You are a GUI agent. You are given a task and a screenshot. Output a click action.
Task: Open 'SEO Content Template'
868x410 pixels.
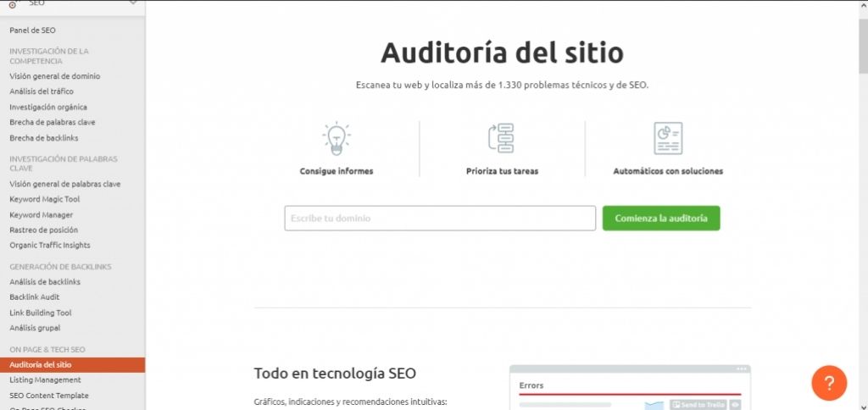pos(49,396)
